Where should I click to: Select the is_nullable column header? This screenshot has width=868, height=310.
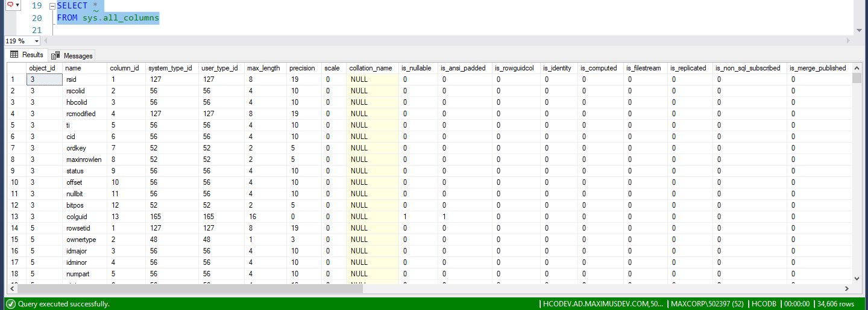[x=418, y=68]
